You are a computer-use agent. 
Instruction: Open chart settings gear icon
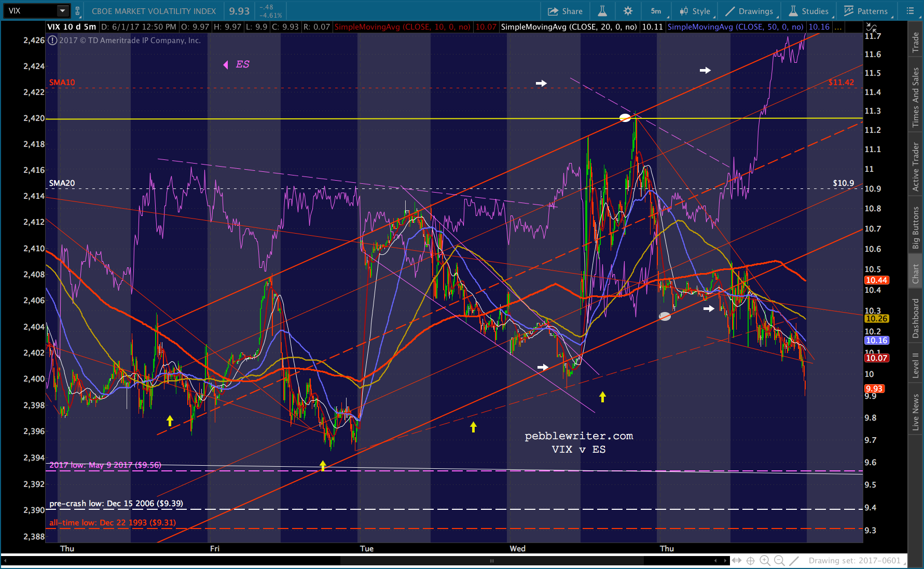click(x=628, y=11)
